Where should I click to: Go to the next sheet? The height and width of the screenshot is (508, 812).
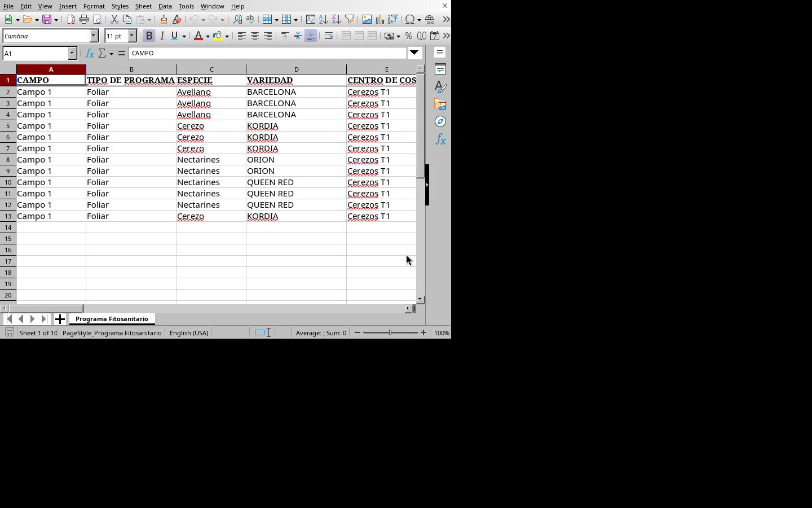coord(33,319)
